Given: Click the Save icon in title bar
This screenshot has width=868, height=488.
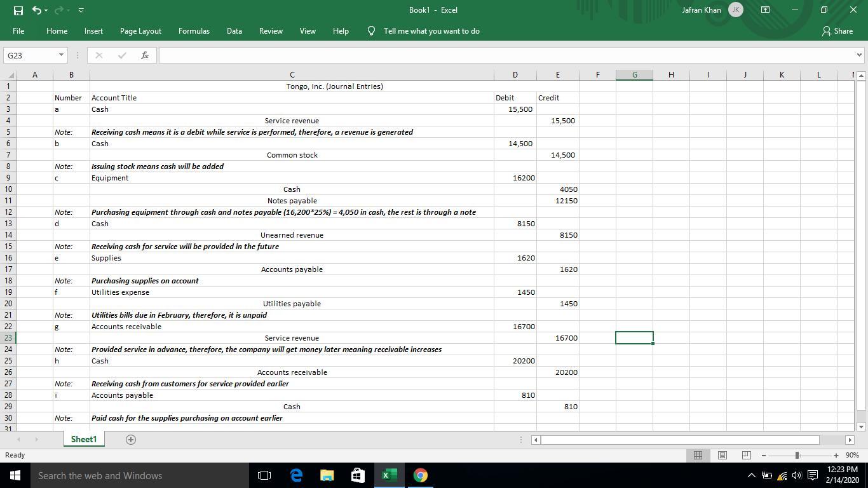Looking at the screenshot, I should (18, 10).
